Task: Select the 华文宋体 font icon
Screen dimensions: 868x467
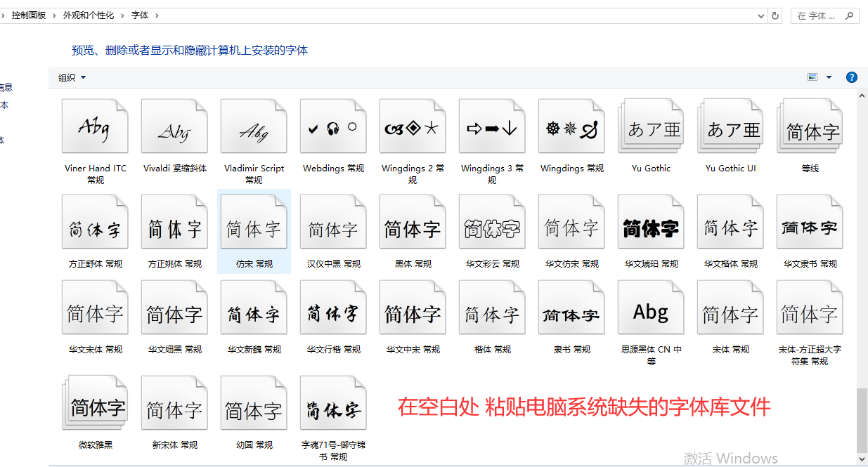Action: pos(96,308)
